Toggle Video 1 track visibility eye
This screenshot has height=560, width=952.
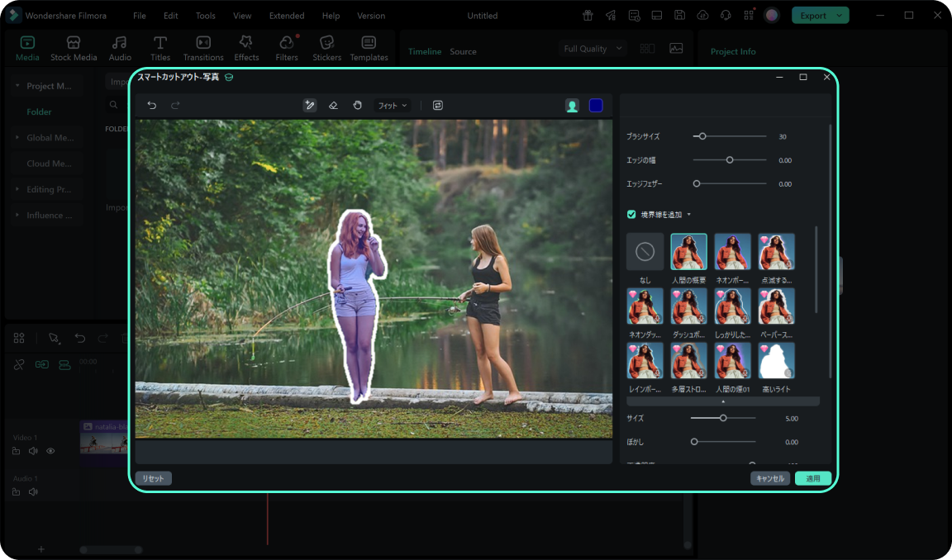coord(50,451)
